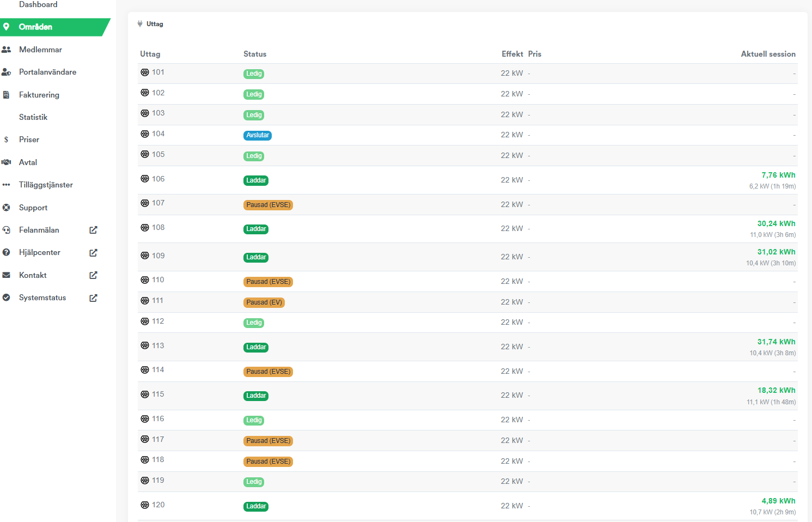The height and width of the screenshot is (522, 812).
Task: Click the Pausad (EV) badge on outlet 111
Action: [x=264, y=302]
